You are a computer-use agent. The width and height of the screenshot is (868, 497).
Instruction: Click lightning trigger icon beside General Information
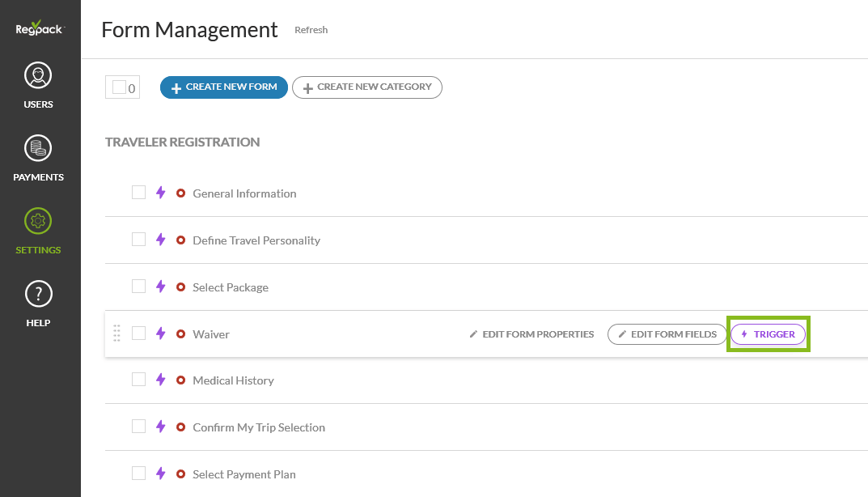161,193
